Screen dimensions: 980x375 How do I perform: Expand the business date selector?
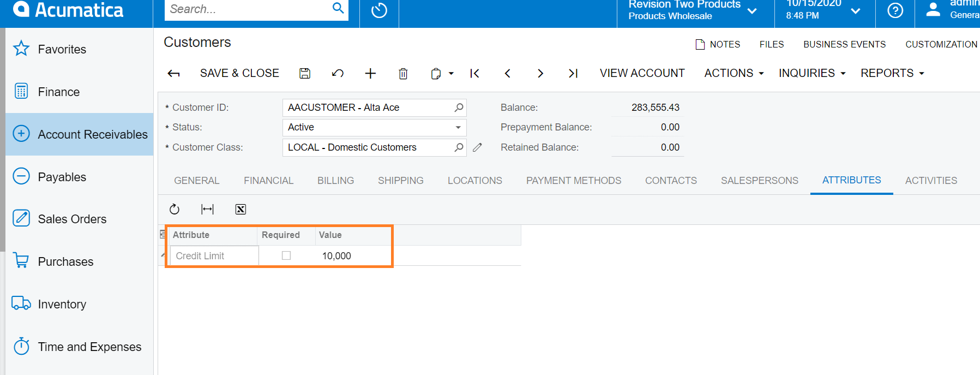pos(856,11)
